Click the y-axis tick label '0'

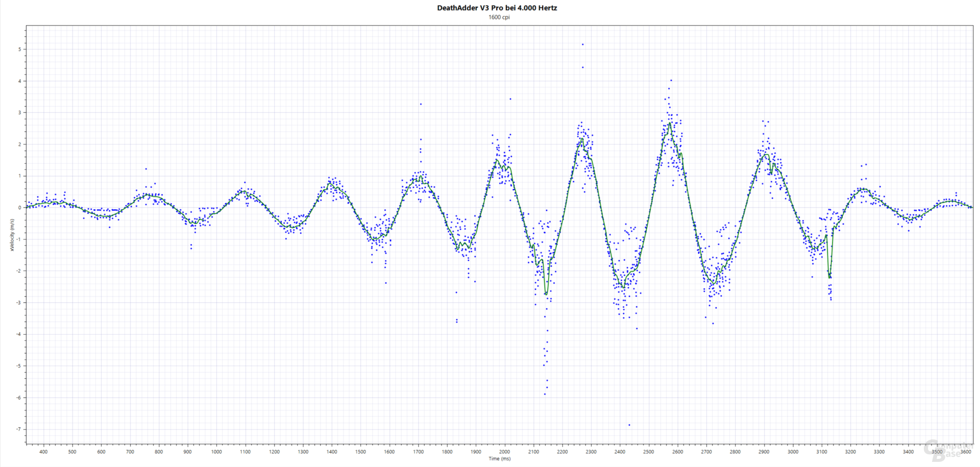(20, 208)
